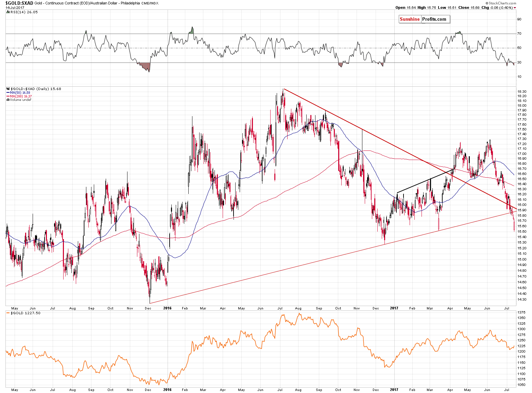Click the blue MA(50) line swatch
This screenshot has height=393, width=532.
point(8,92)
